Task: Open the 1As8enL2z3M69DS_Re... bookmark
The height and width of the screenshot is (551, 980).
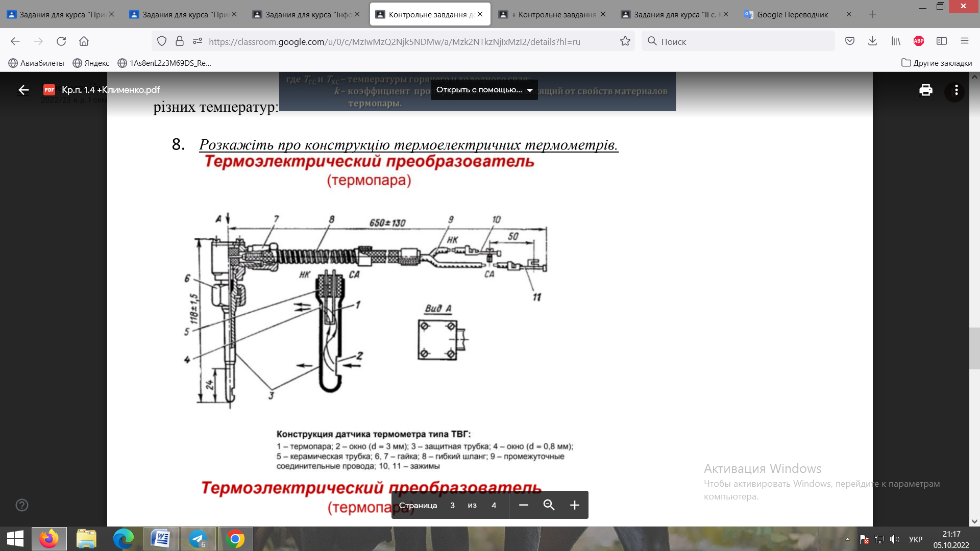Action: point(164,63)
